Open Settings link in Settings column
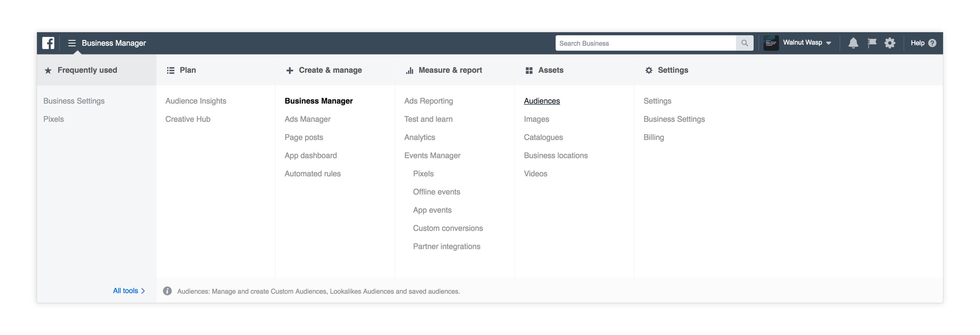 [657, 101]
